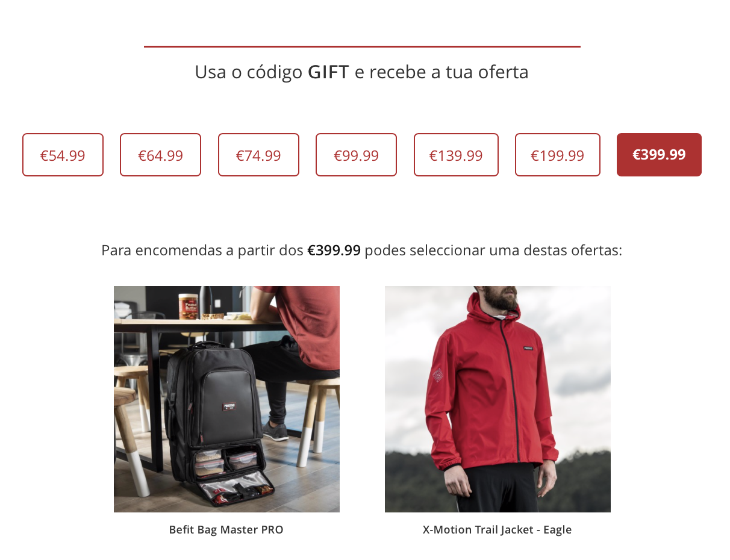Screen dimensions: 730x560
Task: Select the €199.99 tier button
Action: pos(558,155)
